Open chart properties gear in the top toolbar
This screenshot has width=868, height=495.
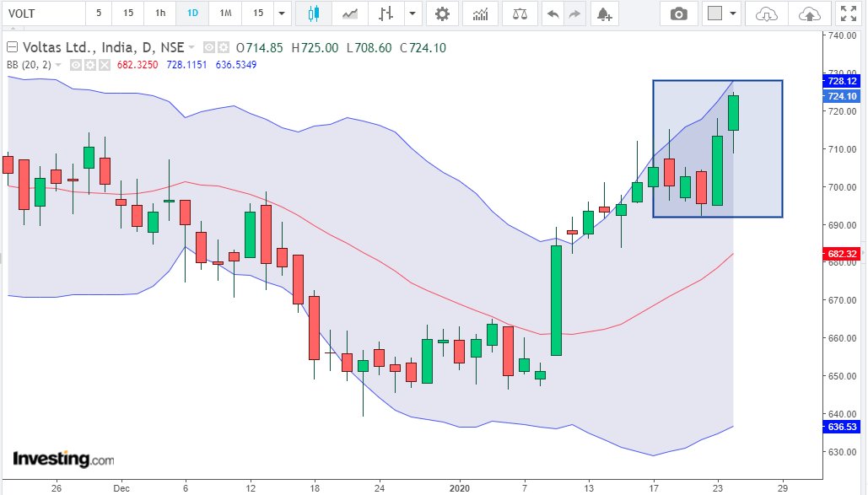[442, 13]
